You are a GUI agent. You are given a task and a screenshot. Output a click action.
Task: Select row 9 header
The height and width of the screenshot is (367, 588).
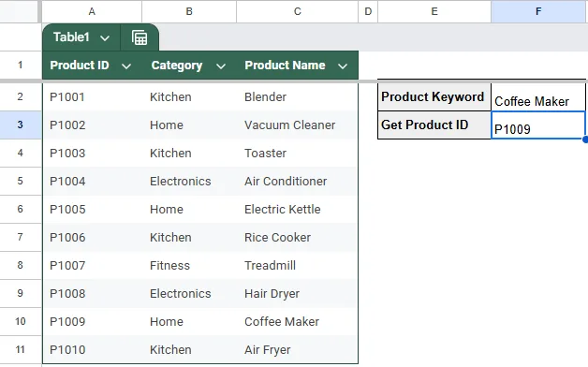click(x=21, y=294)
